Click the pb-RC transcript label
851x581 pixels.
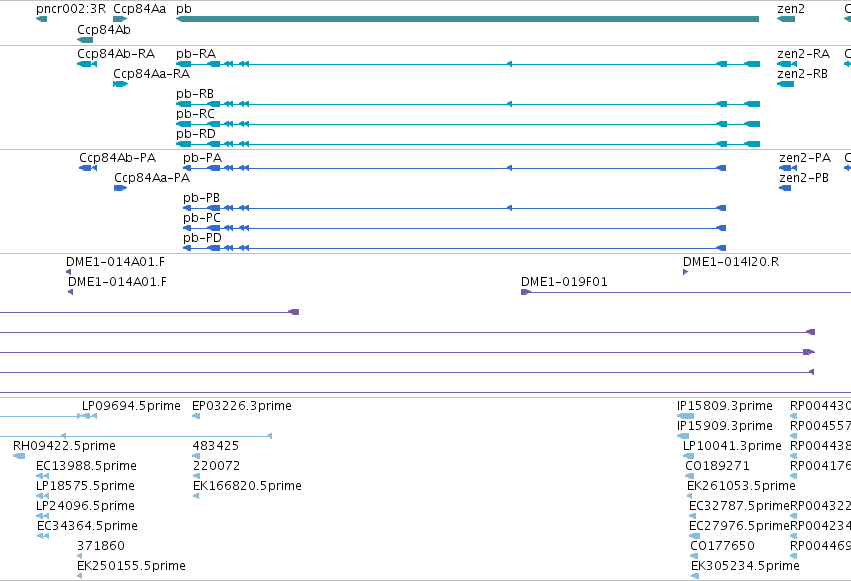tap(195, 114)
